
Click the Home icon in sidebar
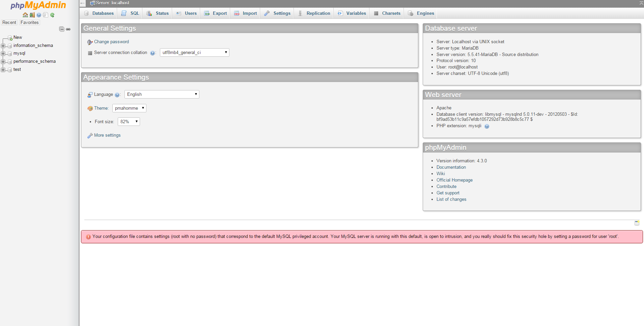click(x=25, y=15)
